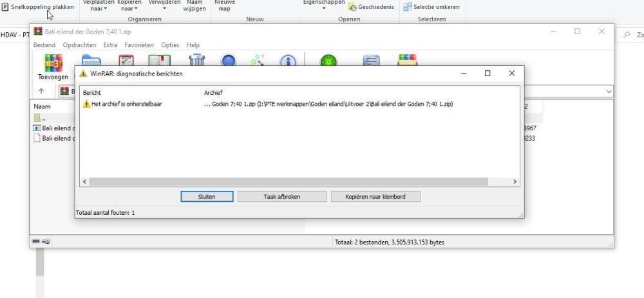
Task: Click the Toevoegen (add) toolbar icon
Action: [53, 66]
